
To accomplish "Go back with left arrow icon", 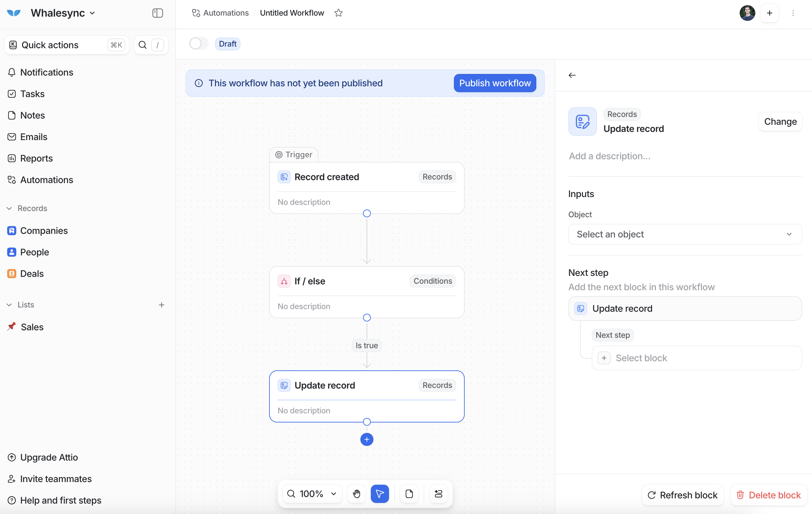I will click(x=572, y=75).
